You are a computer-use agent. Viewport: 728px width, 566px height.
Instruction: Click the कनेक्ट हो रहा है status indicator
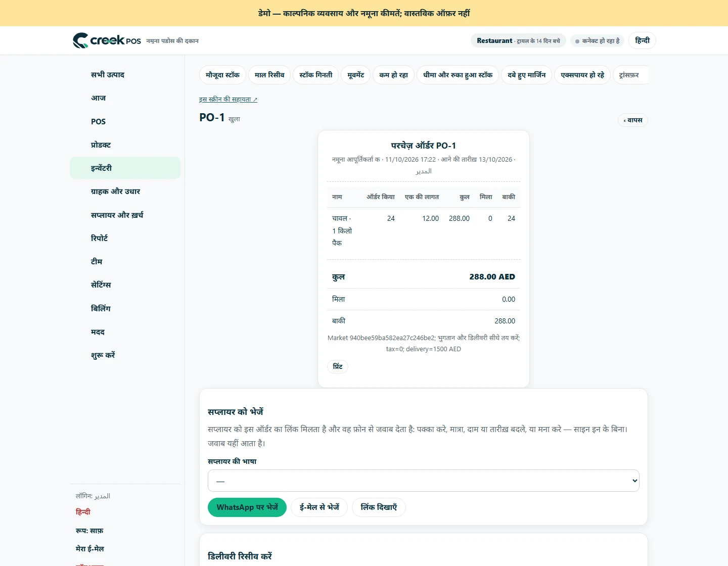pyautogui.click(x=598, y=41)
